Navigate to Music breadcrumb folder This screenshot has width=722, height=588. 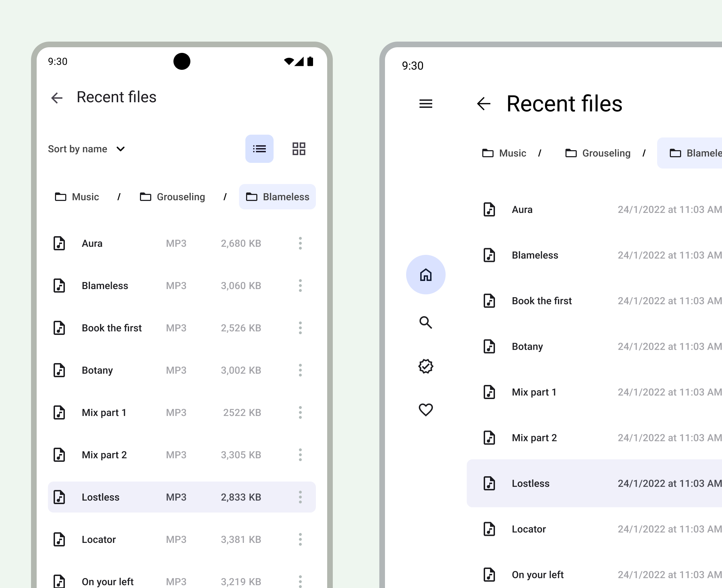point(76,197)
